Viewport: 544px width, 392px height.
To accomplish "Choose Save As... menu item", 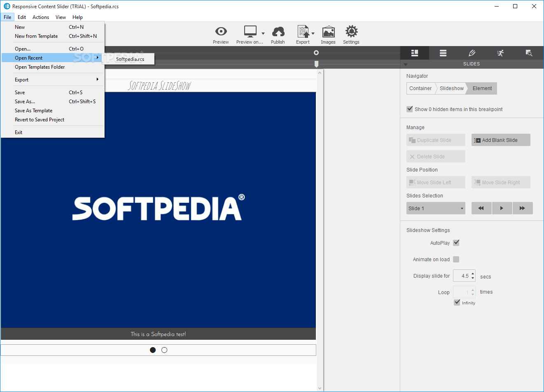I will pyautogui.click(x=53, y=102).
